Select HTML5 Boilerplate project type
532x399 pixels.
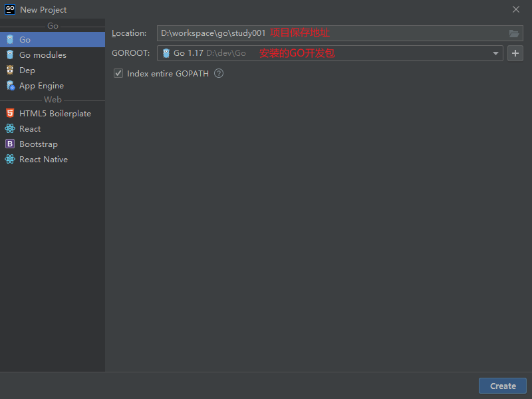pyautogui.click(x=53, y=113)
